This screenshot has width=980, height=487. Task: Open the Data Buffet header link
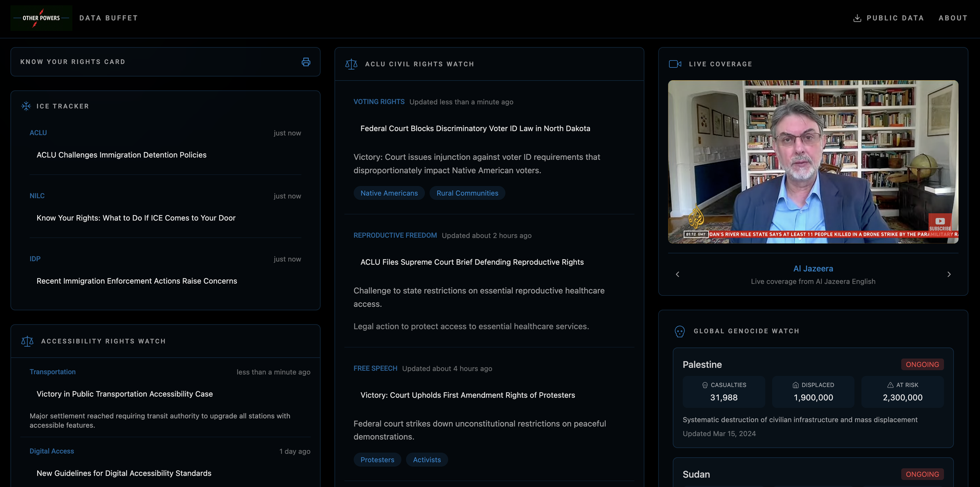pyautogui.click(x=109, y=18)
